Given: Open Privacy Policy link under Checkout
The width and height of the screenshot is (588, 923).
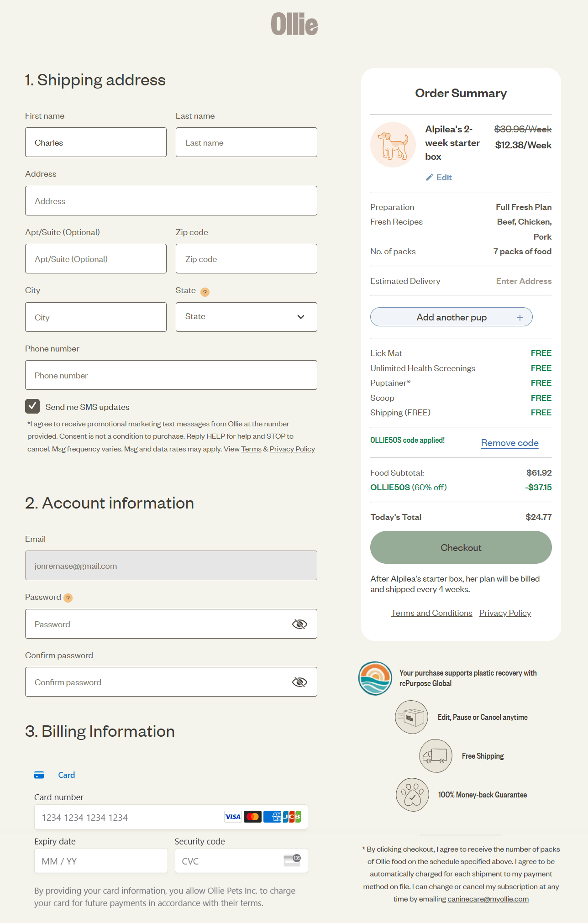Looking at the screenshot, I should [505, 613].
